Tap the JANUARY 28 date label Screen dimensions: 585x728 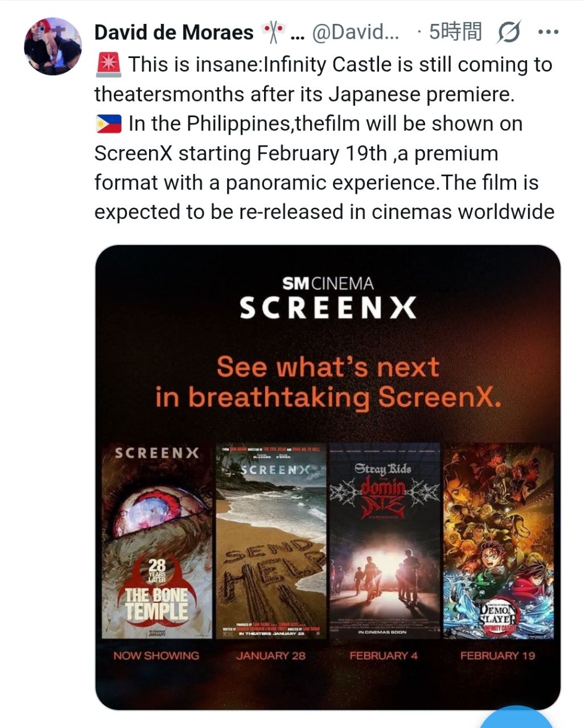[271, 655]
